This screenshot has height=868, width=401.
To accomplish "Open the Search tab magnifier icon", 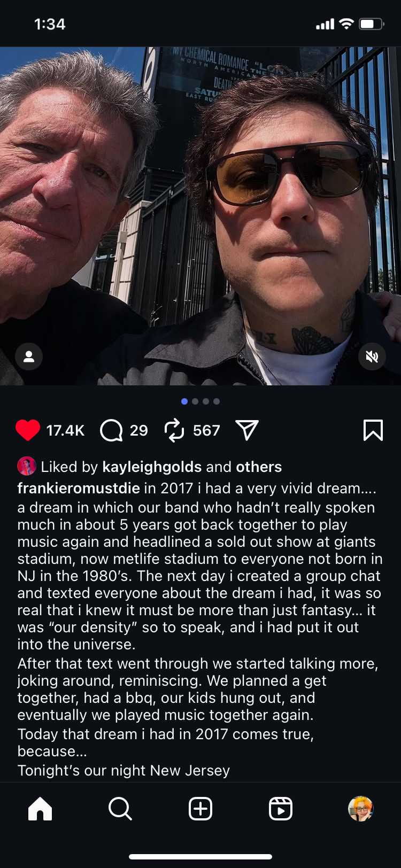I will (x=120, y=809).
